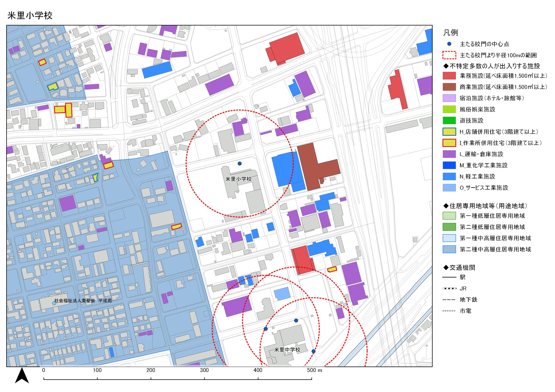
Task: Click the 住居専用地域等(用途地域) heading
Action: (485, 206)
